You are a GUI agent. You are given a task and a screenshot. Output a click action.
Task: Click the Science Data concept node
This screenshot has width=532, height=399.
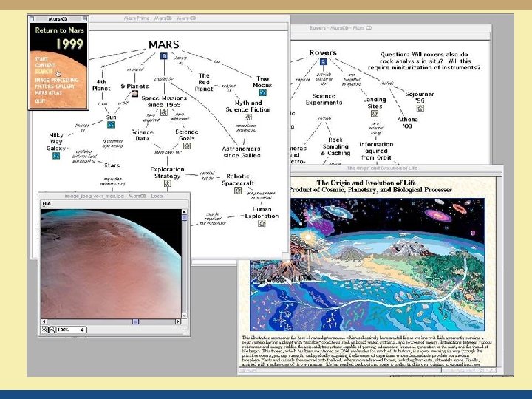[x=143, y=135]
